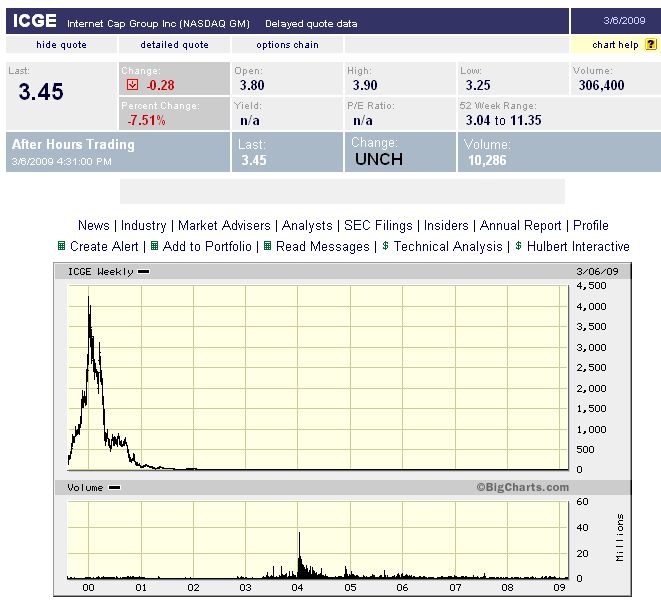Click the red down-arrow change icon

click(x=132, y=85)
